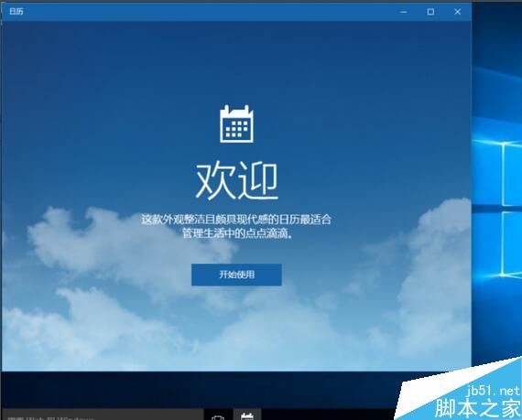522x420 pixels.
Task: Minimize the 日历 window
Action: point(404,12)
